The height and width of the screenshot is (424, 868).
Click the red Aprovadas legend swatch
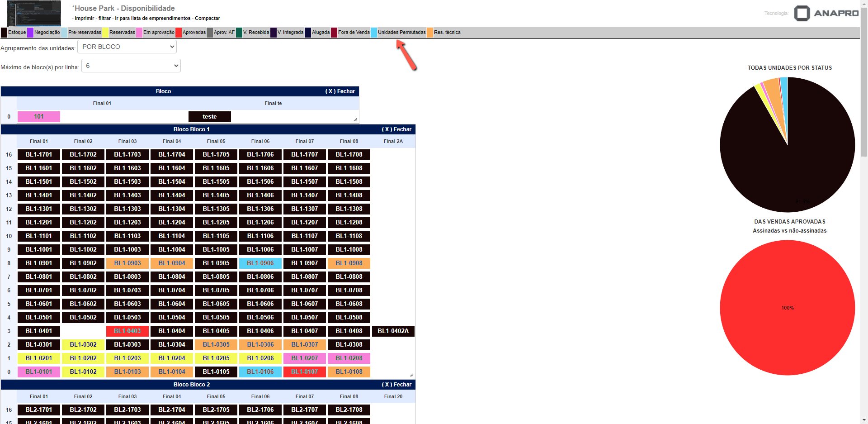179,33
